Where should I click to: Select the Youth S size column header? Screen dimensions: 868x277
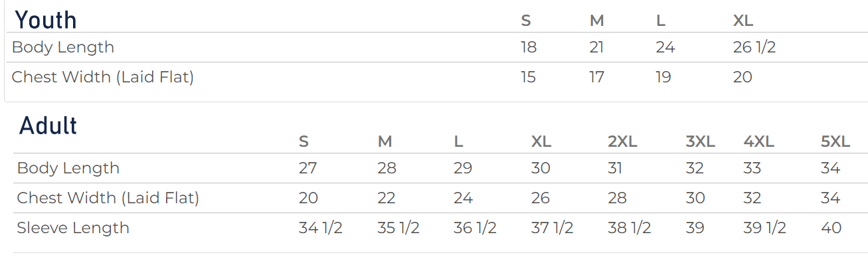click(526, 21)
